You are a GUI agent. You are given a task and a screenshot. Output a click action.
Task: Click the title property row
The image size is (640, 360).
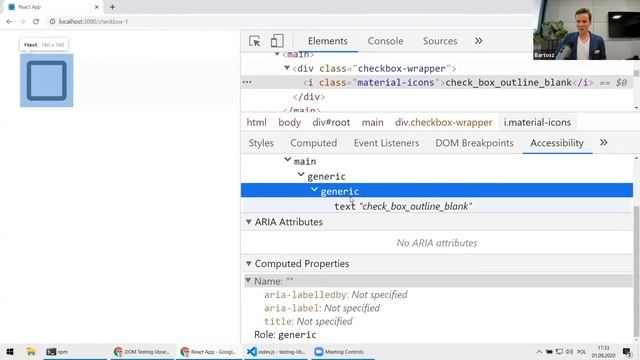[x=308, y=322]
